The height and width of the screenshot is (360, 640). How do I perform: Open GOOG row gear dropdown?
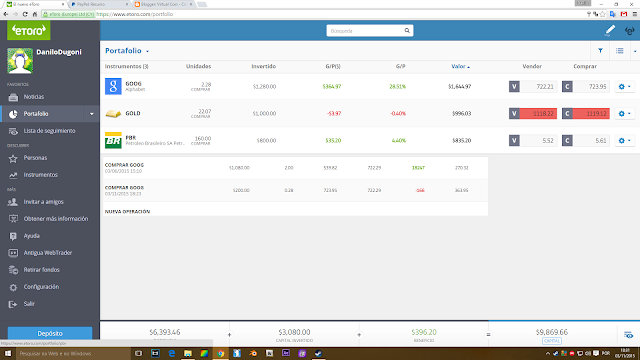click(624, 87)
